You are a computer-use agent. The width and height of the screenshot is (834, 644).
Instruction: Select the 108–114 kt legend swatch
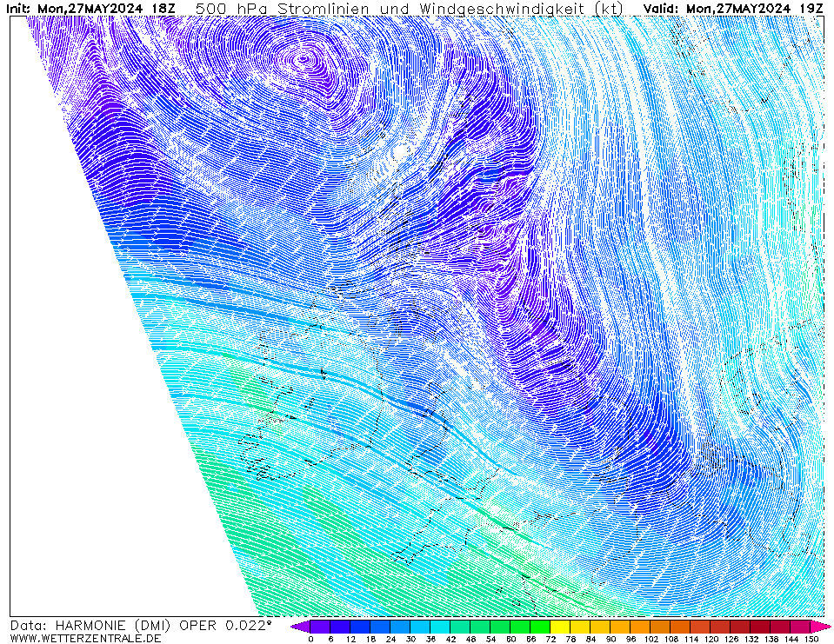680,627
